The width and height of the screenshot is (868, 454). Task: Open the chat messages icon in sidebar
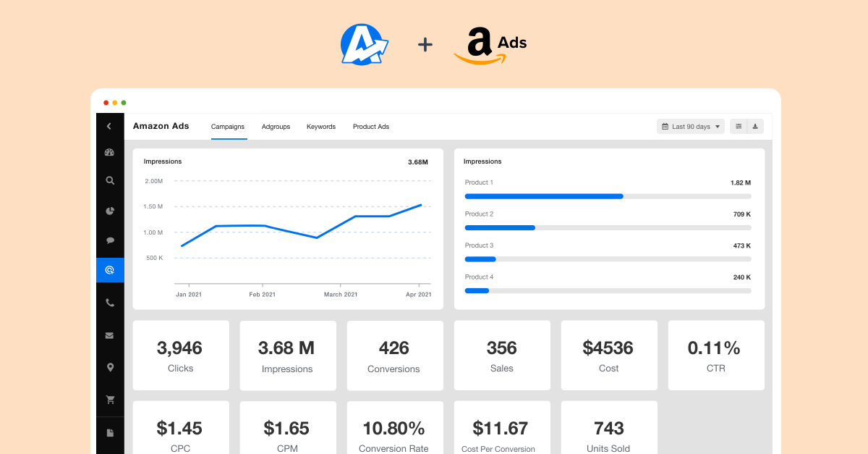coord(110,240)
